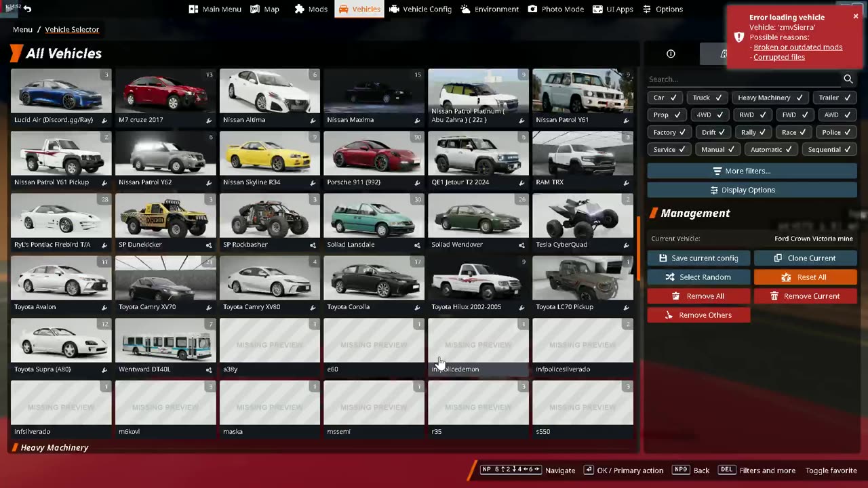Click wrench icon on QE1 Jetour T2 2024
This screenshot has height=488, width=868.
point(521,182)
